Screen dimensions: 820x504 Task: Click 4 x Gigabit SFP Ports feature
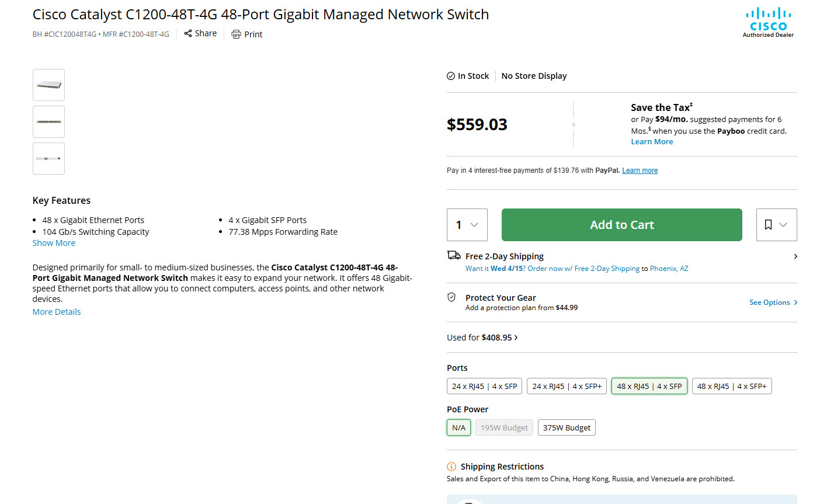click(x=267, y=220)
